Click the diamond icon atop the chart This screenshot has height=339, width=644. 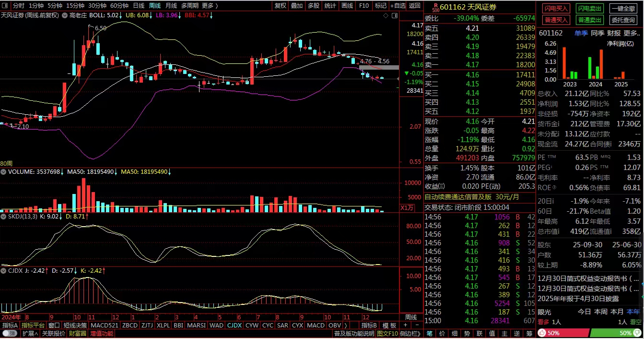point(386,15)
